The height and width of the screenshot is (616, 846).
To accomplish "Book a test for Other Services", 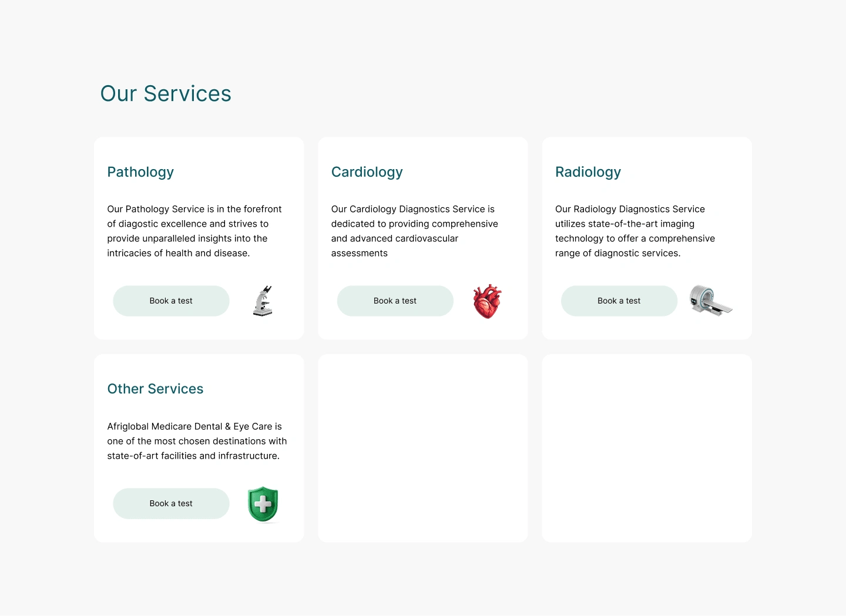I will click(x=171, y=503).
